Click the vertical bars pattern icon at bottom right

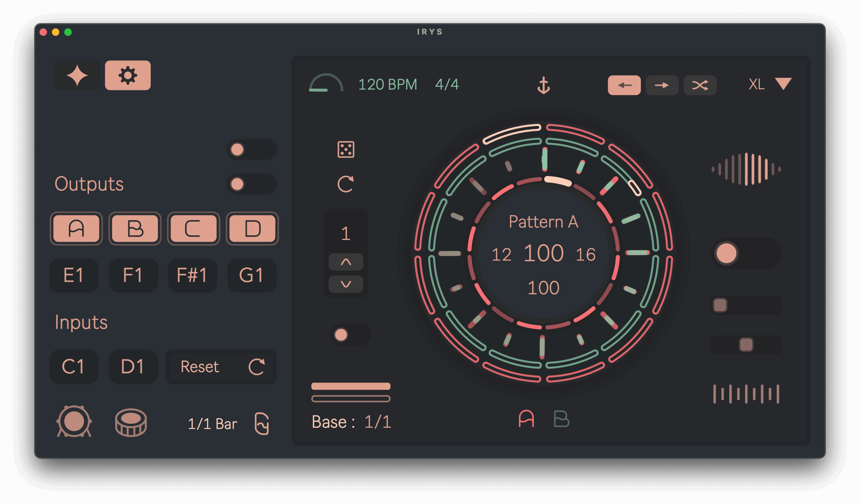pyautogui.click(x=746, y=394)
